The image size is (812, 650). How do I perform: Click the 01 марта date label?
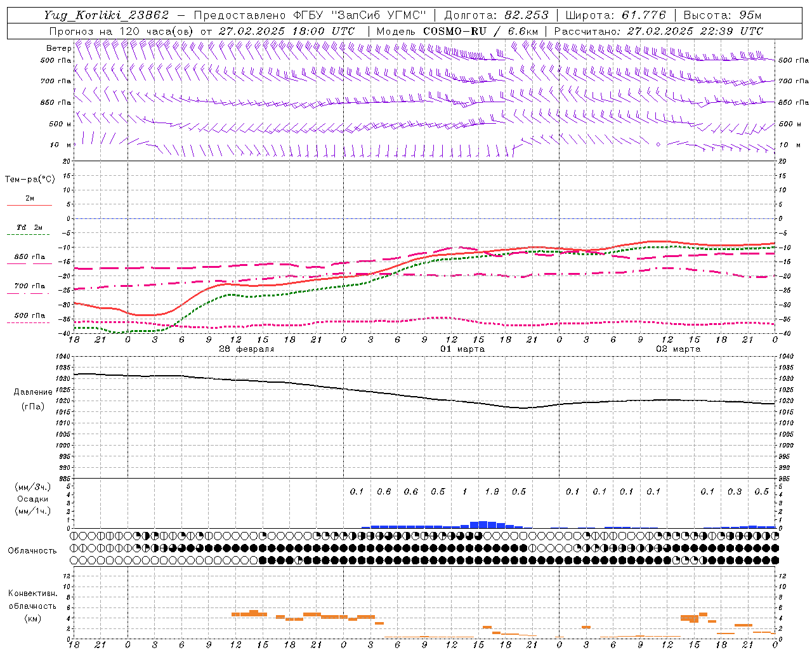click(x=462, y=349)
